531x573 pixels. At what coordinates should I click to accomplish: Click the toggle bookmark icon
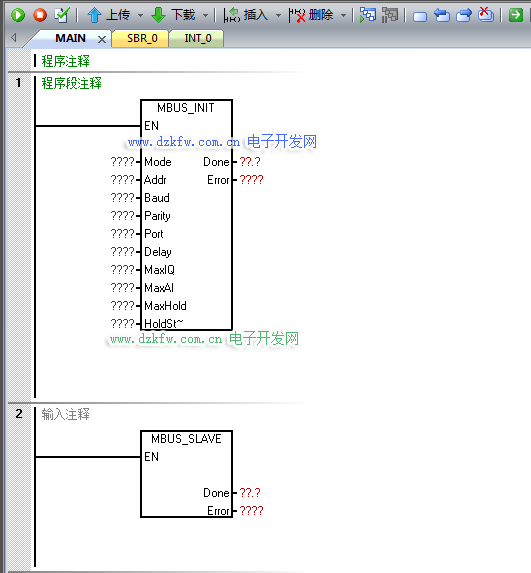420,16
